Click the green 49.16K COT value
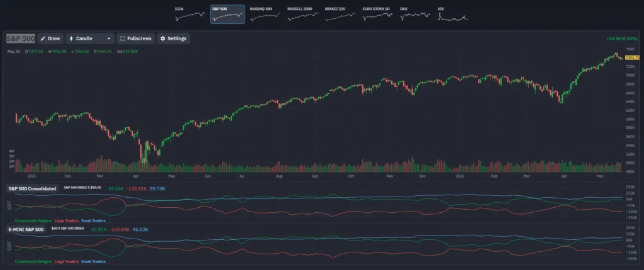The image size is (644, 270). (116, 189)
